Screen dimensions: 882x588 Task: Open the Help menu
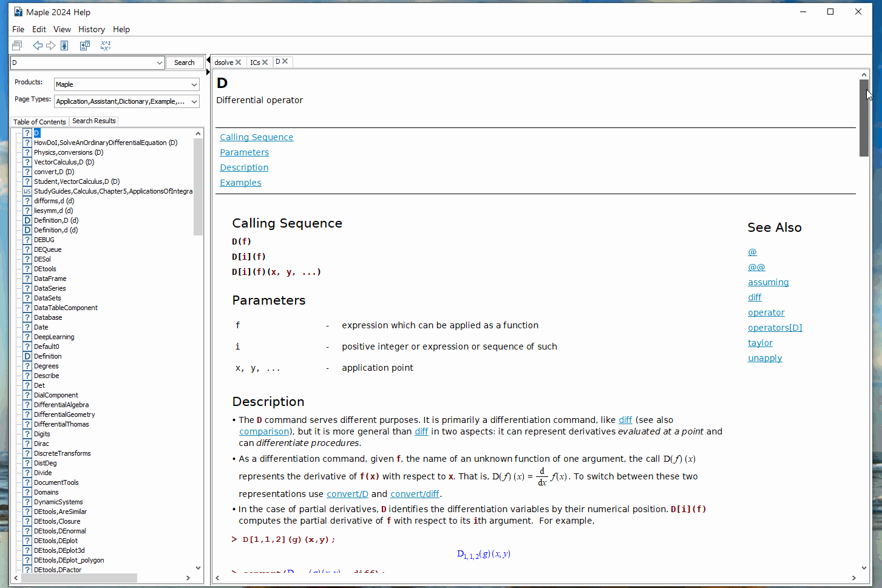tap(121, 29)
